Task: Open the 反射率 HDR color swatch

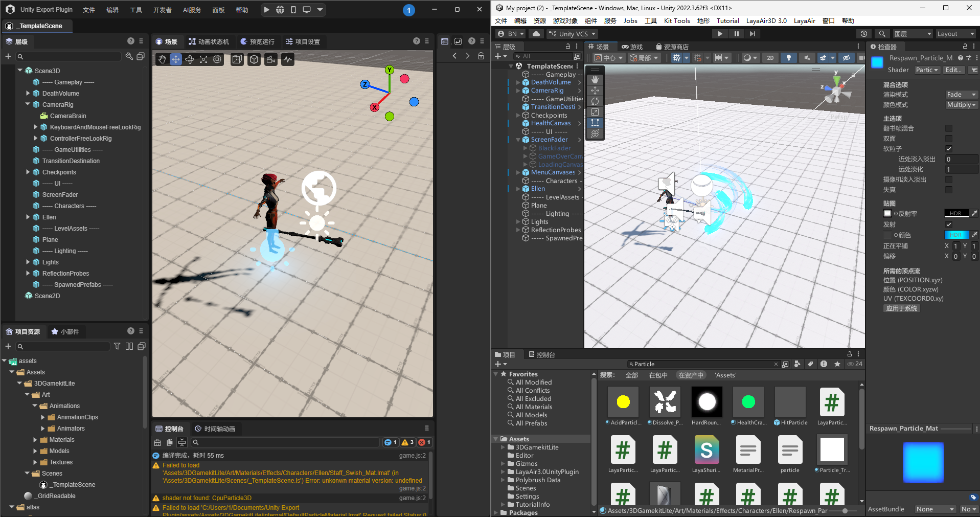Action: coord(956,213)
